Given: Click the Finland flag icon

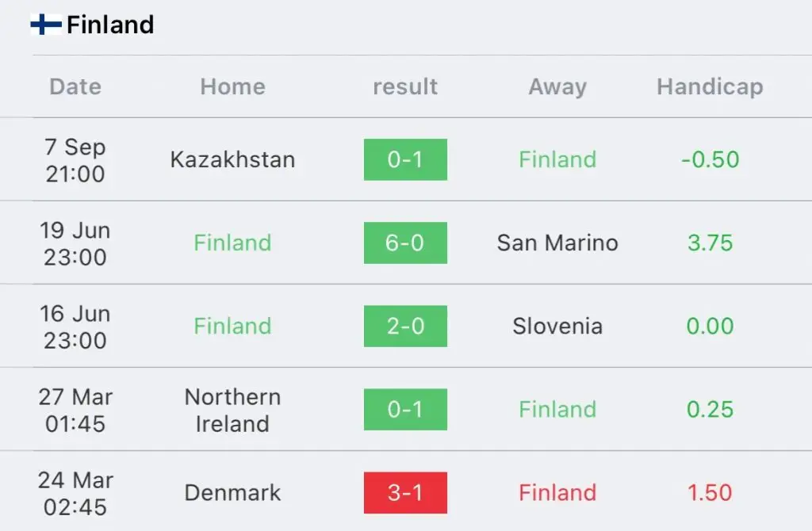Looking at the screenshot, I should click(x=46, y=25).
